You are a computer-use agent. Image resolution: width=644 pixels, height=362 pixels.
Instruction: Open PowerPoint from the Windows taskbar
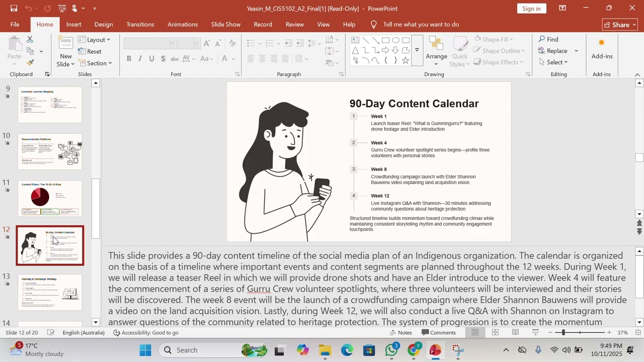435,350
